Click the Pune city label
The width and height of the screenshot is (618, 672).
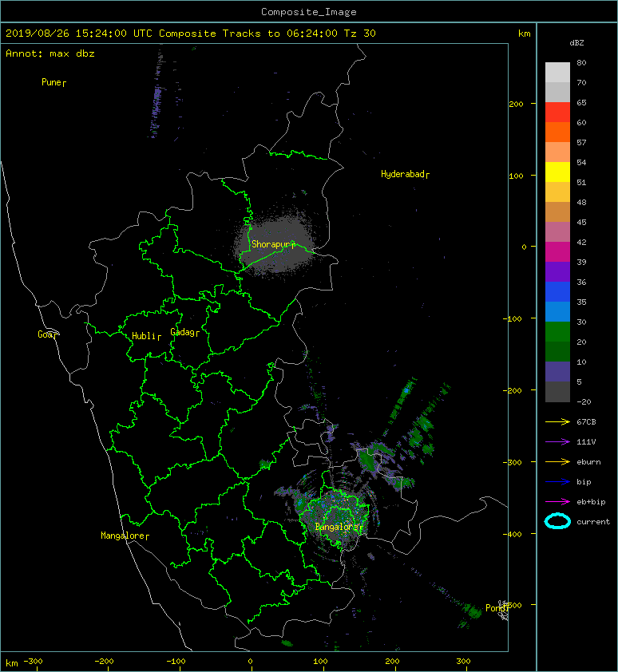[51, 82]
